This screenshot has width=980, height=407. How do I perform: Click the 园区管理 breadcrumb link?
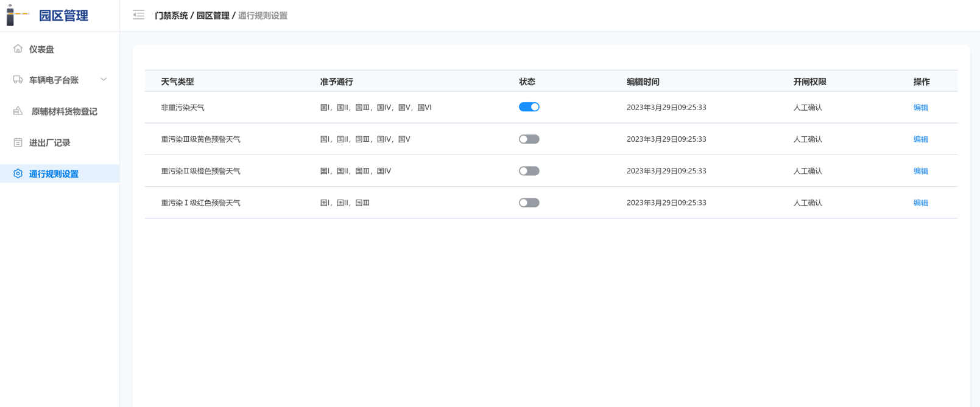[213, 16]
